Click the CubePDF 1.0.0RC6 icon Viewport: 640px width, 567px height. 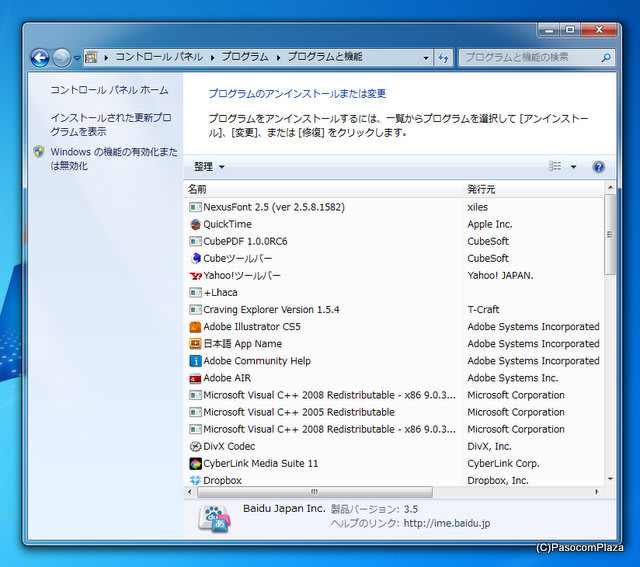[195, 241]
